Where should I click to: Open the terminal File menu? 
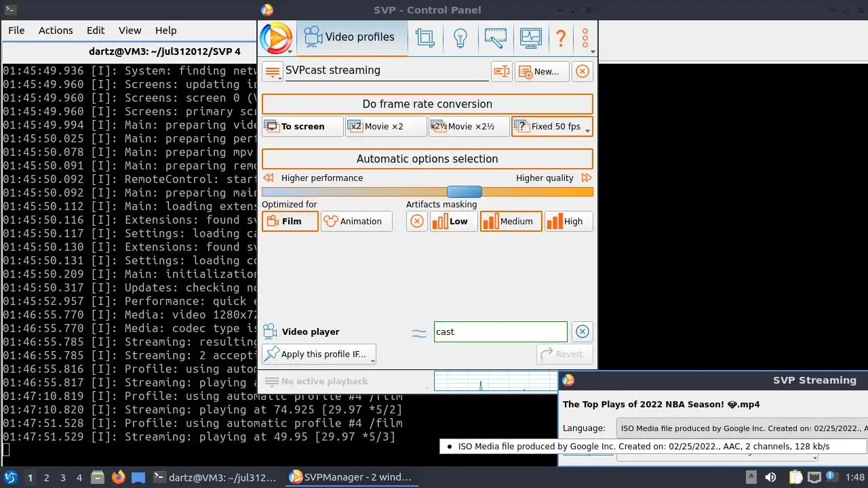(x=16, y=30)
